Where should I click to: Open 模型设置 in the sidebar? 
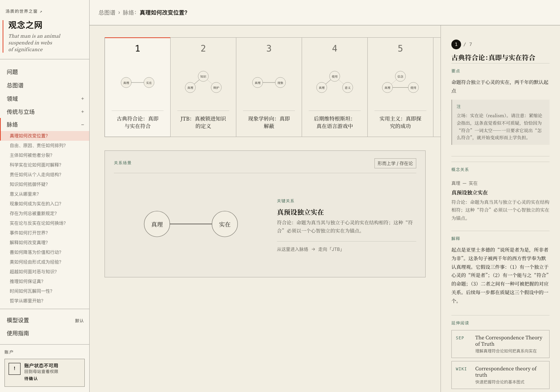click(45, 320)
